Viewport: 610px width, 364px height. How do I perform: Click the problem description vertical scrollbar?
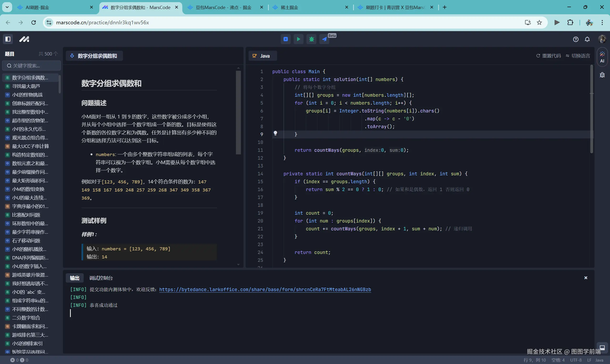point(238,113)
